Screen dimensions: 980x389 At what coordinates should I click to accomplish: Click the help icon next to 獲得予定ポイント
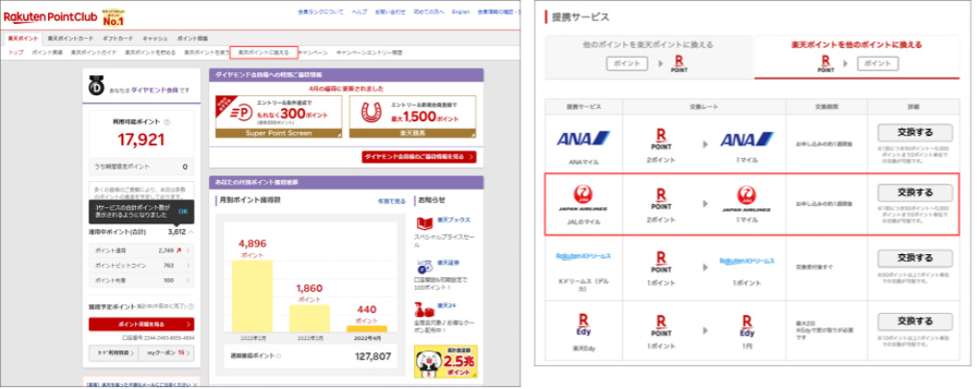(190, 306)
